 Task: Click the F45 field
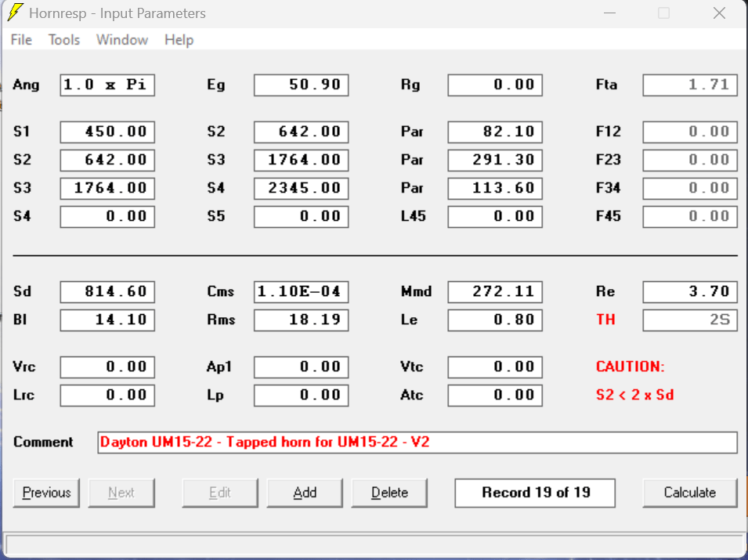pos(690,216)
